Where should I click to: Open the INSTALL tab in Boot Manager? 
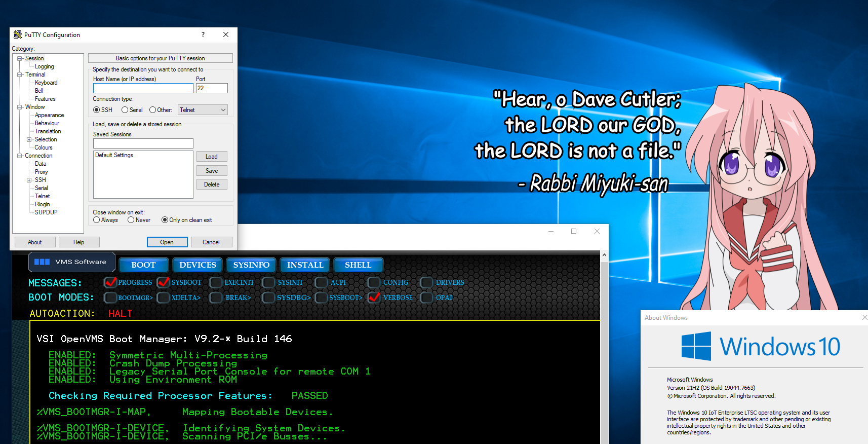point(305,265)
